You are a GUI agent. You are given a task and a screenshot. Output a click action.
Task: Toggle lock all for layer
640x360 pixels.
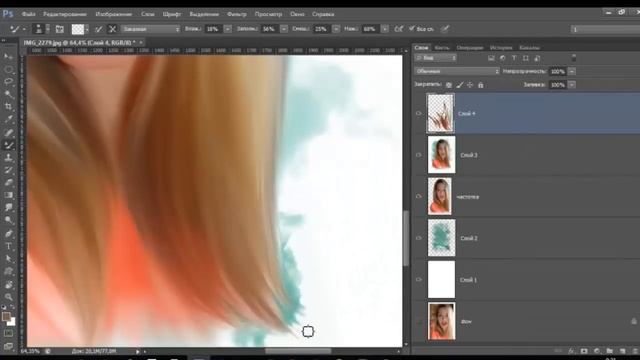click(x=481, y=85)
